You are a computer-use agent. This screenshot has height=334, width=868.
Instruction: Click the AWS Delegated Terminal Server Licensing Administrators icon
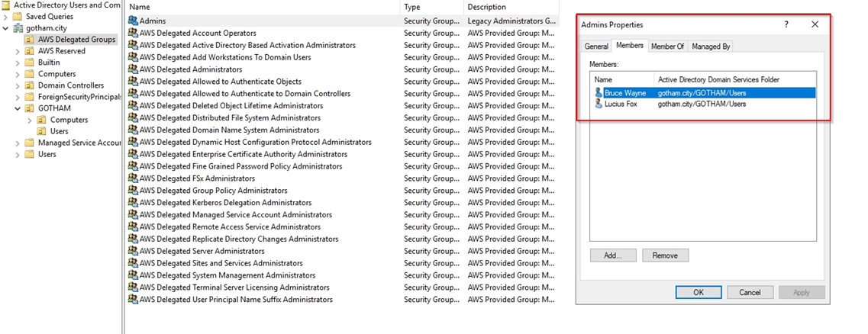[x=133, y=287]
